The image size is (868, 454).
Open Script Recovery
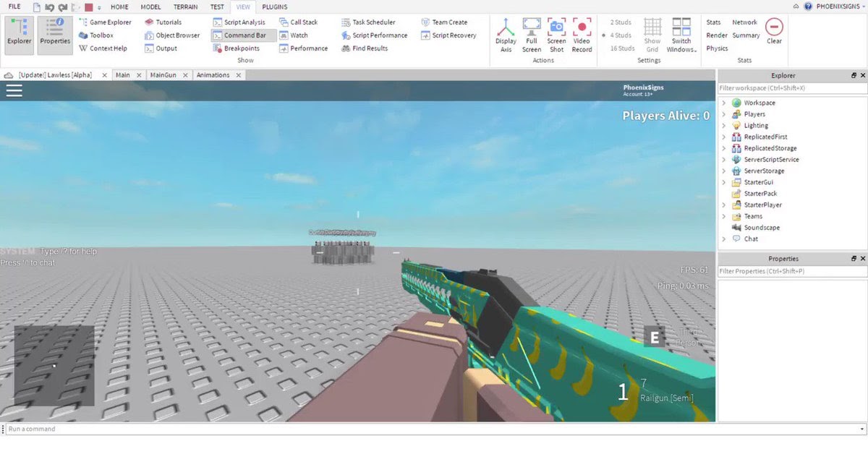pos(448,35)
